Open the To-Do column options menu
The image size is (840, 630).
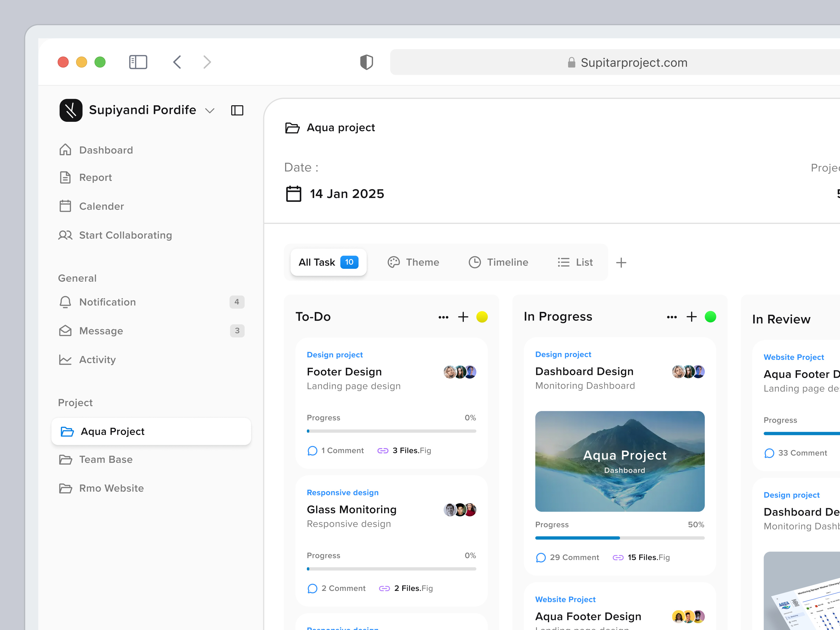444,317
